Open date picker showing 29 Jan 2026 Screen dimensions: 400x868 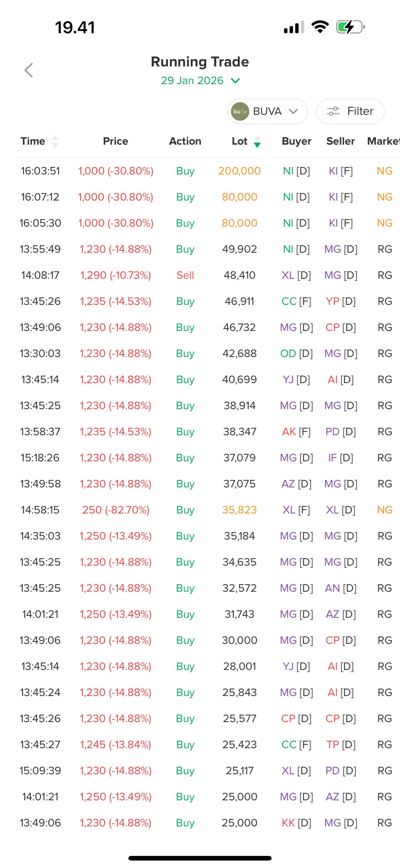[x=192, y=81]
